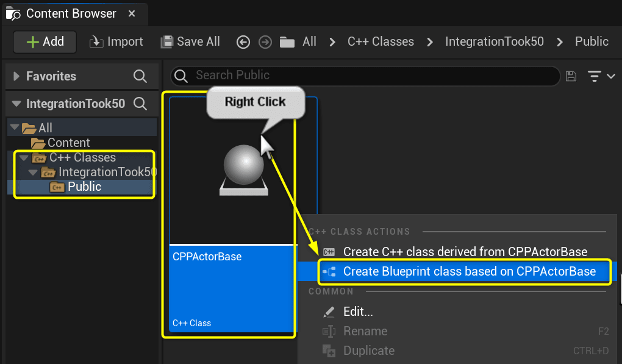The width and height of the screenshot is (622, 364).
Task: Open C++ Classes from the breadcrumb path
Action: click(381, 41)
